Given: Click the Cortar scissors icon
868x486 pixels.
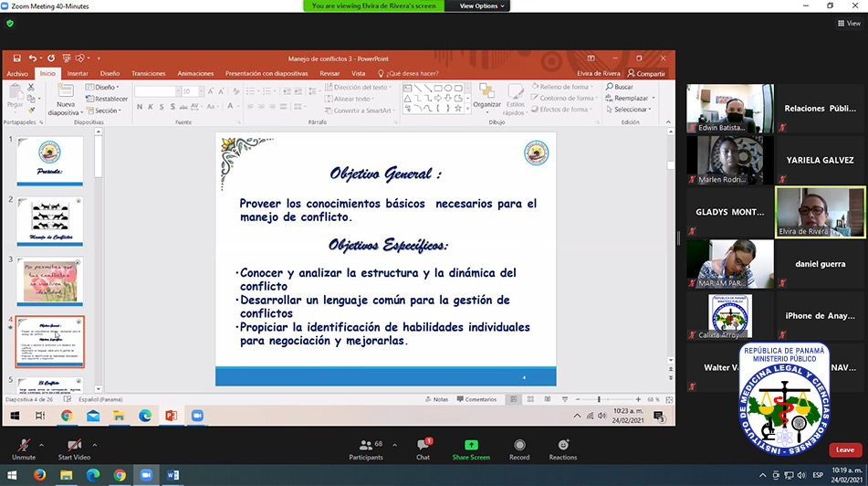Looking at the screenshot, I should pyautogui.click(x=31, y=87).
